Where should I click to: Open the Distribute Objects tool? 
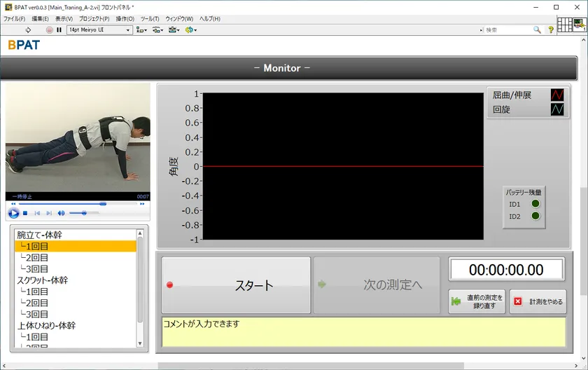157,30
